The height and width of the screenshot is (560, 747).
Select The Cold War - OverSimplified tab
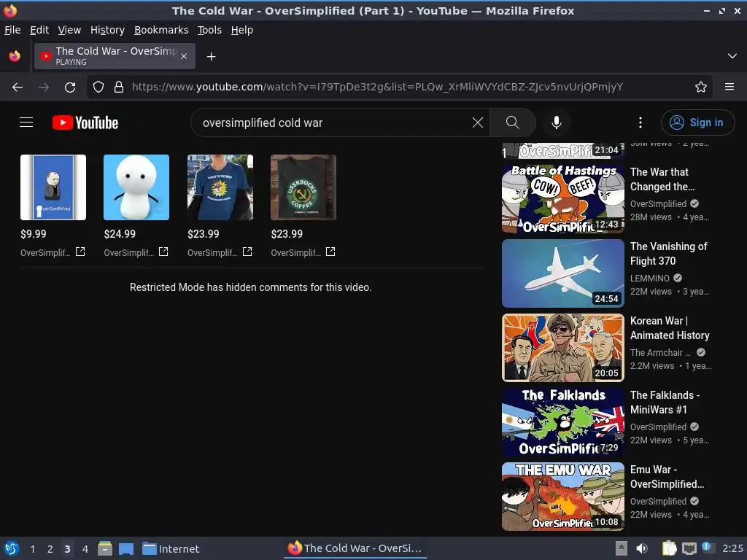tap(115, 56)
